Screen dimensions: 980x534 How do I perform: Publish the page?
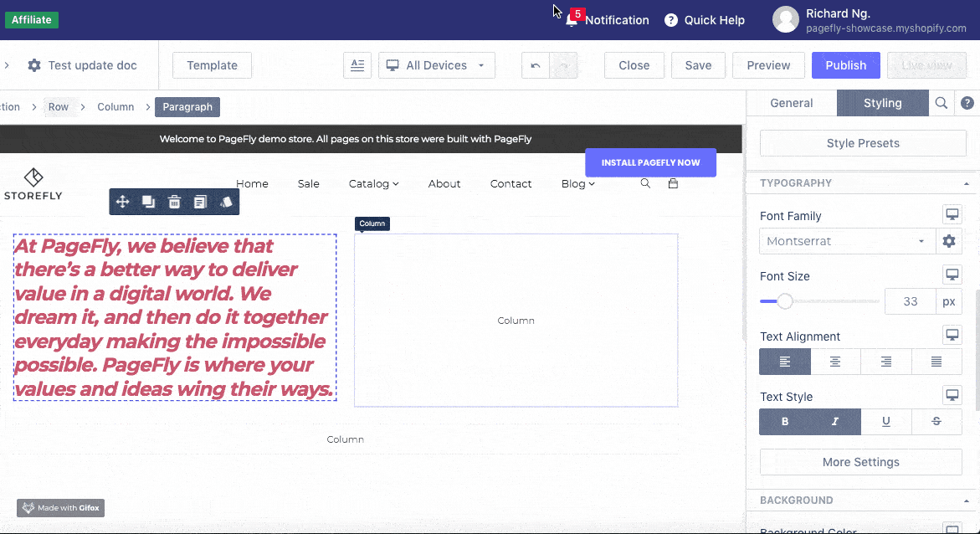[x=845, y=65]
